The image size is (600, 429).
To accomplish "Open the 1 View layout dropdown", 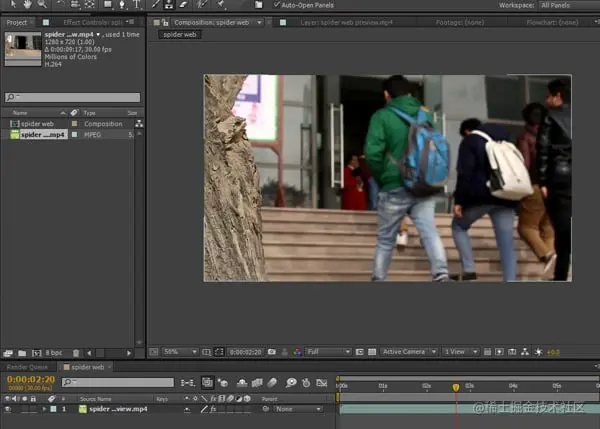I will (x=461, y=352).
